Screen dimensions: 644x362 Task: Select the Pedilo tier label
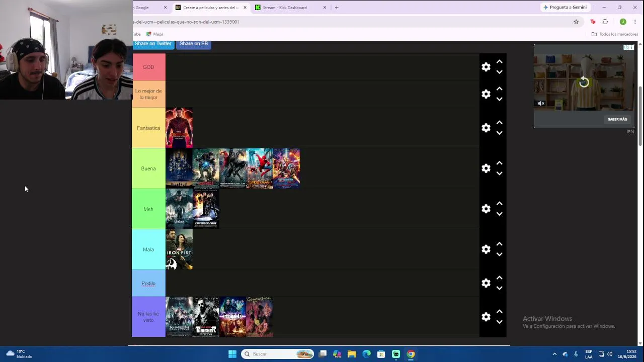[148, 283]
